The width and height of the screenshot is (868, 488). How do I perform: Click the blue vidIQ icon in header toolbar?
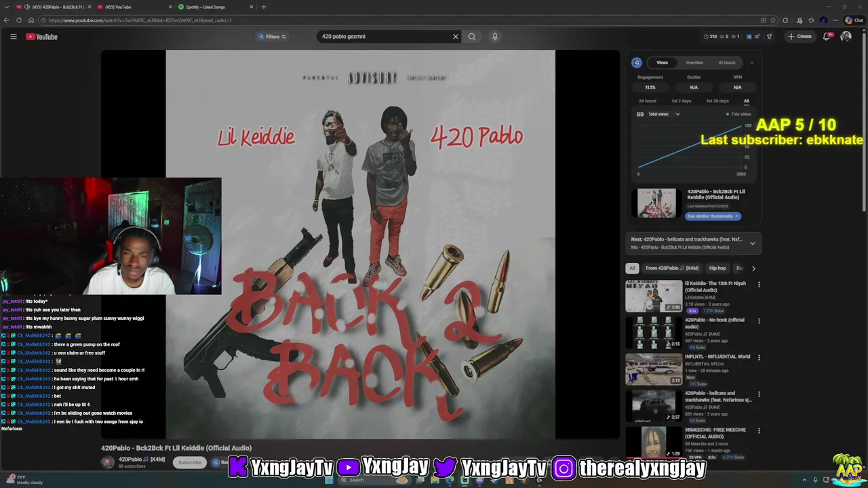click(x=749, y=37)
